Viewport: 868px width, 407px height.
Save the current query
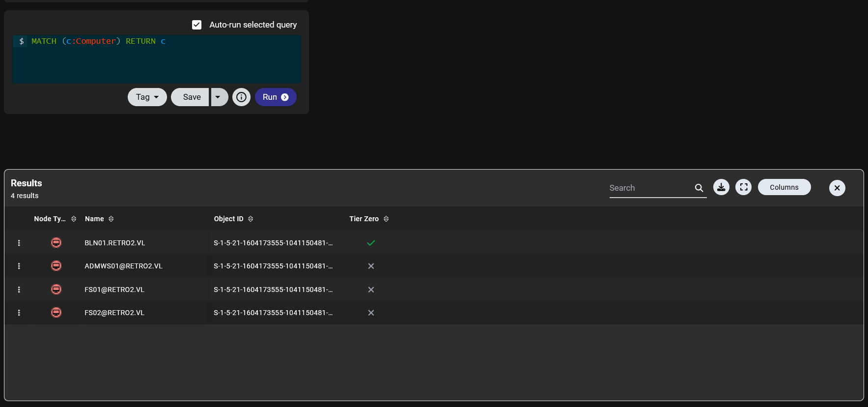(x=190, y=97)
